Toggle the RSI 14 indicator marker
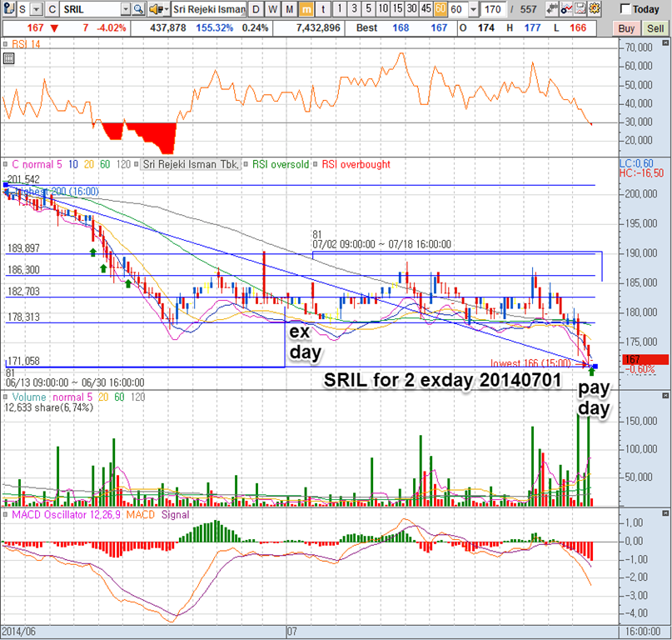 click(6, 44)
